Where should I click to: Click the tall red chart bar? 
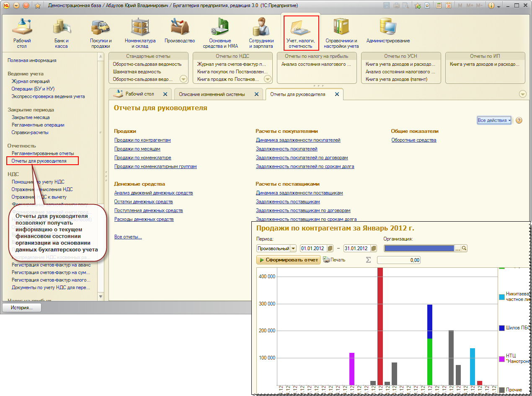(x=380, y=326)
